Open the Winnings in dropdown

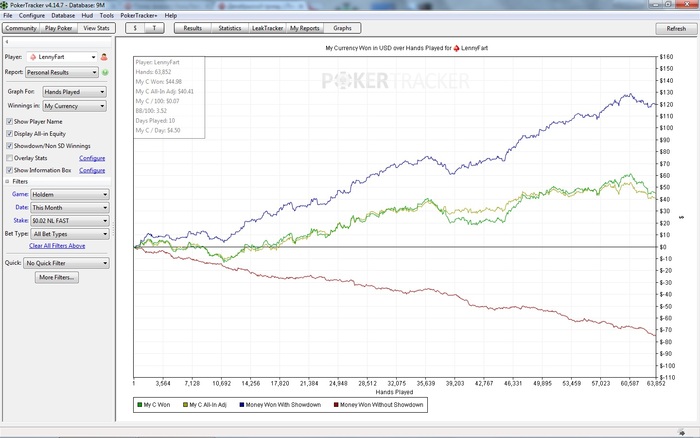click(75, 106)
